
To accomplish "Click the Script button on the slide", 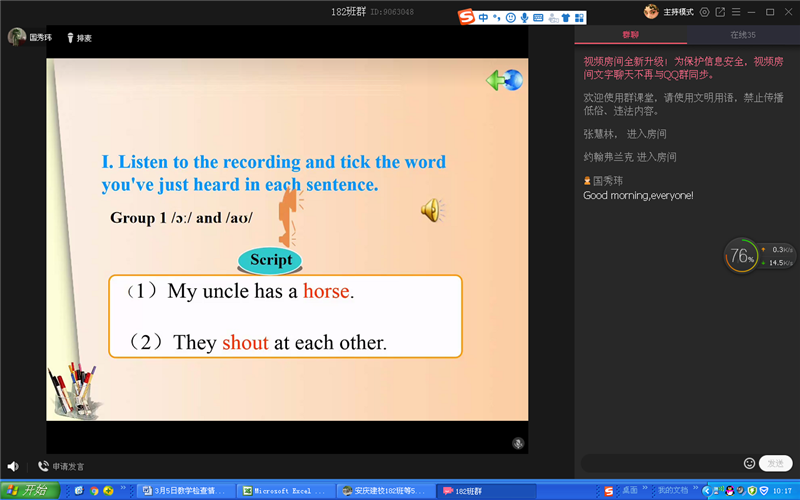I will click(x=271, y=260).
